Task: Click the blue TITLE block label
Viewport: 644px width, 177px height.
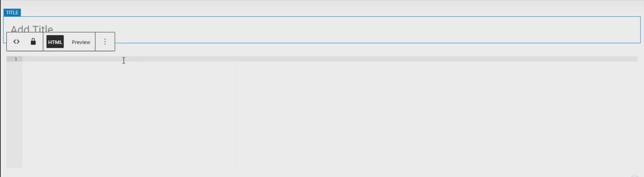Action: (x=12, y=13)
